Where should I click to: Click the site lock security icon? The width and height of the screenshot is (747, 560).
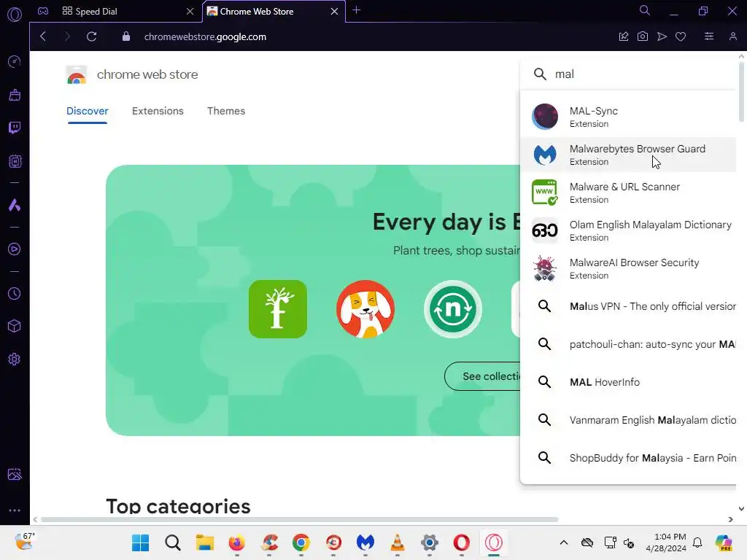(x=125, y=36)
